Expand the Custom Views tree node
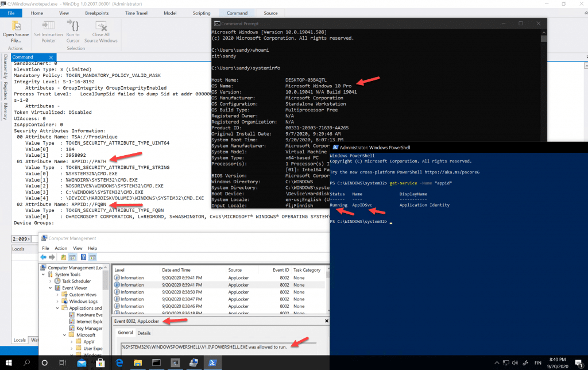 point(57,295)
